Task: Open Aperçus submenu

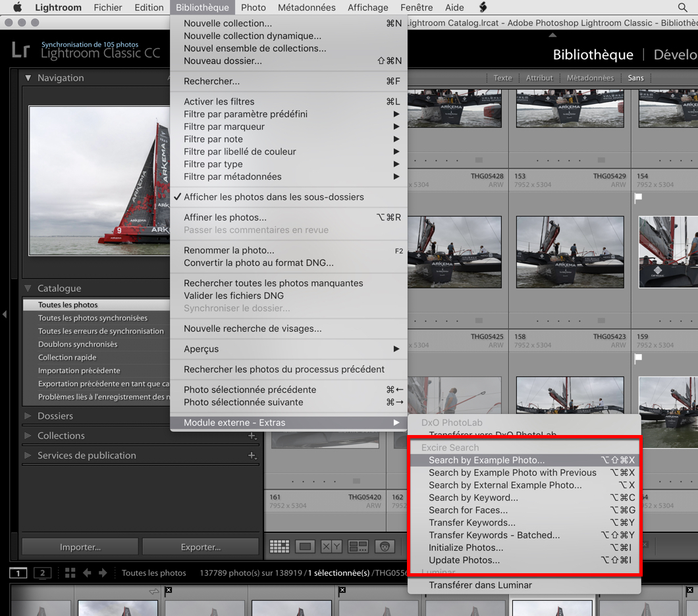Action: [288, 349]
